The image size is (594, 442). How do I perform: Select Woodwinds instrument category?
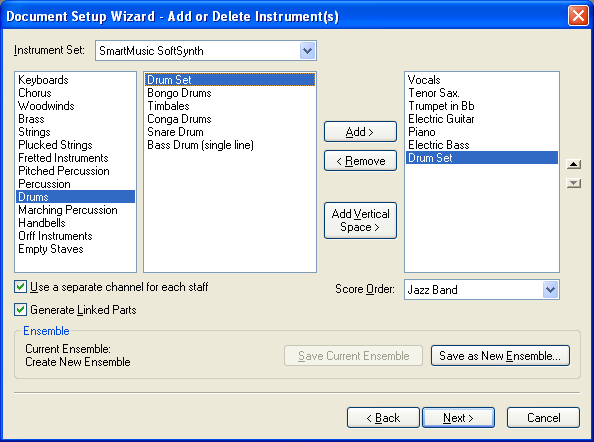click(46, 106)
